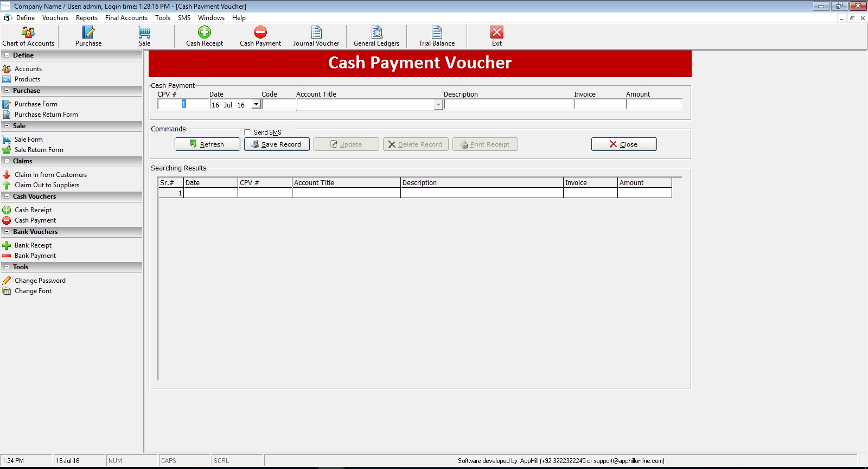Click the Description input field
This screenshot has height=469, width=868.
tap(509, 104)
